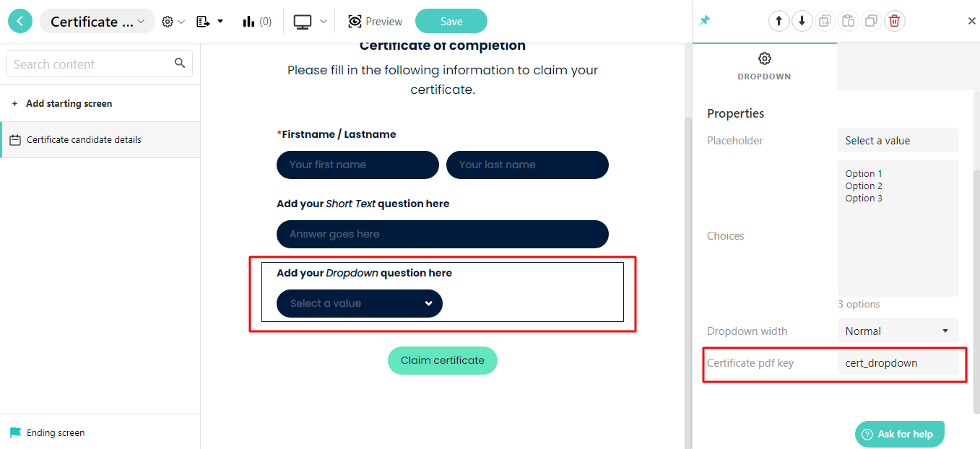The height and width of the screenshot is (449, 980).
Task: Start Preview mode with the preview icon
Action: [354, 21]
